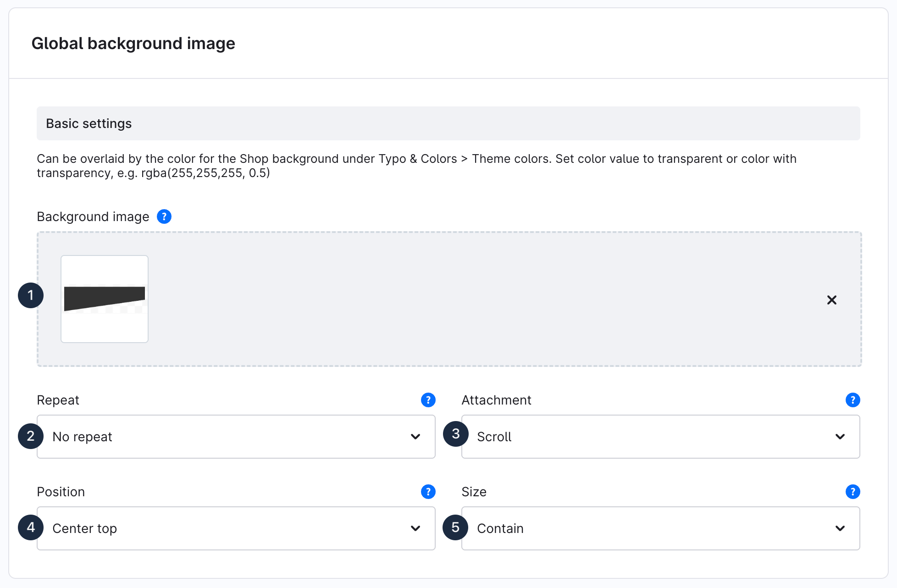Click numbered marker 5 beside Size
897x588 pixels.
[455, 527]
